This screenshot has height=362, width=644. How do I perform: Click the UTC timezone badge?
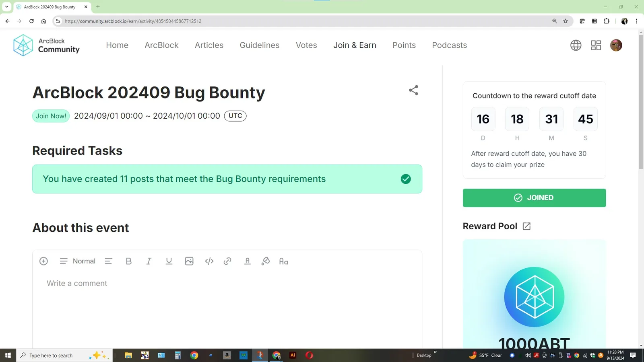pyautogui.click(x=235, y=116)
